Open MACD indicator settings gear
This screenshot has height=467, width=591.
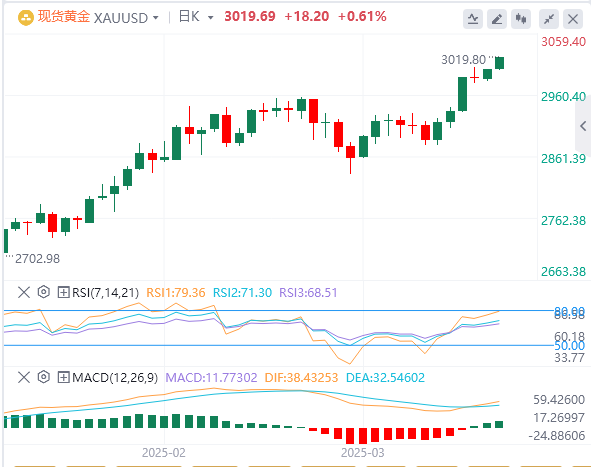pos(44,377)
